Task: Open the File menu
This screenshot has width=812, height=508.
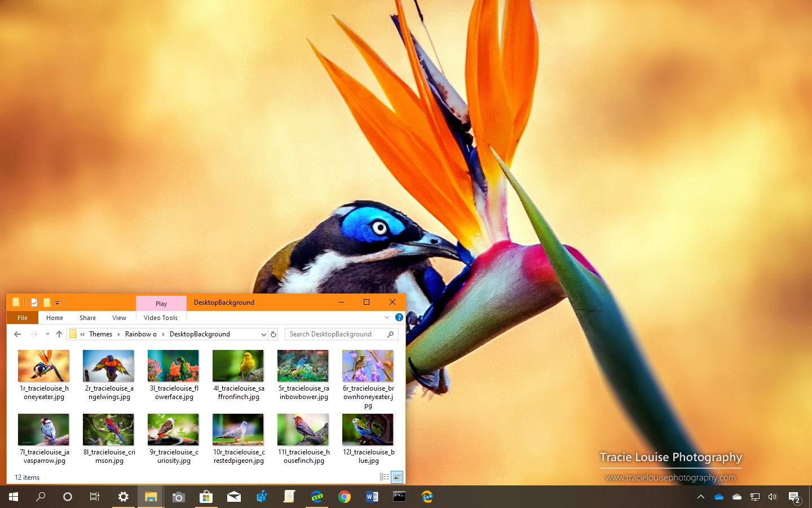Action: pyautogui.click(x=22, y=317)
